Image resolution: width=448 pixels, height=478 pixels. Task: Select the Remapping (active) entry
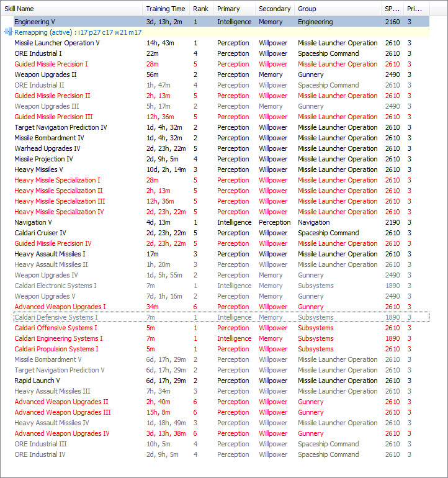222,32
